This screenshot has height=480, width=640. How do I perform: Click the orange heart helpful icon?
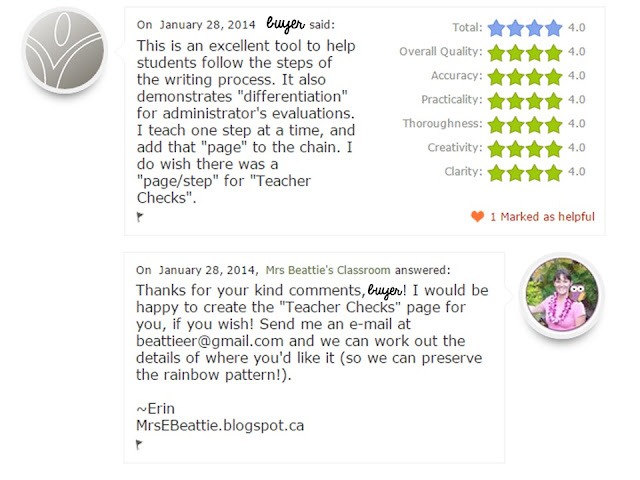tap(477, 216)
